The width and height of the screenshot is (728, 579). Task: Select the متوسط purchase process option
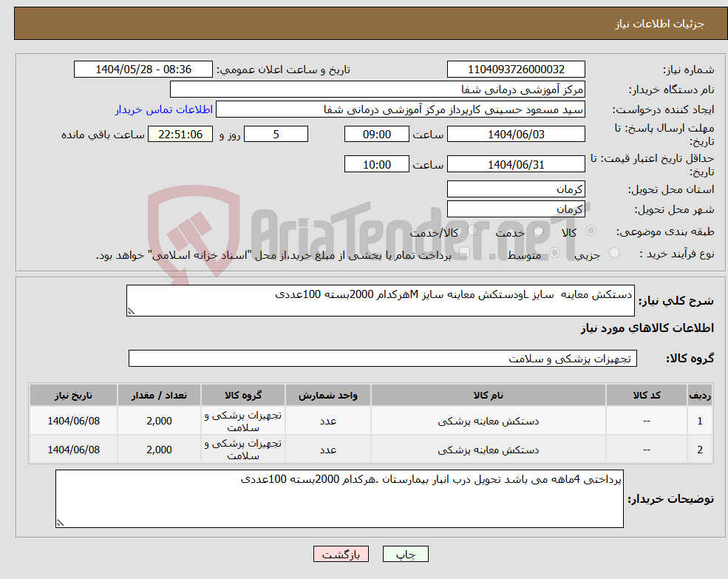555,251
